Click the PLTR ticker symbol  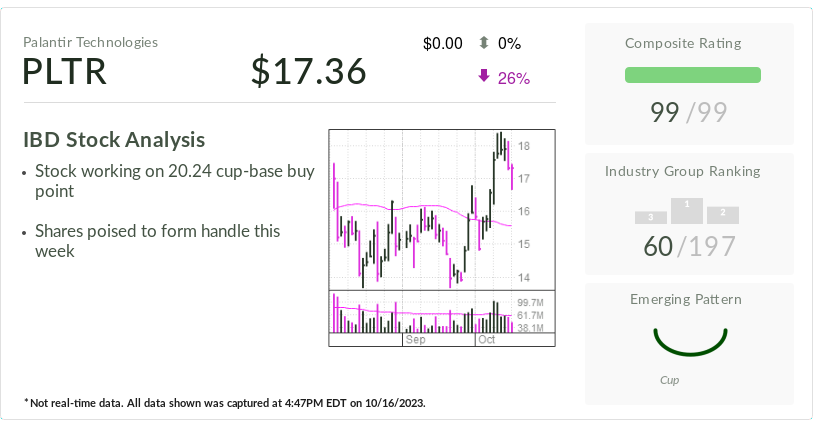tap(65, 72)
